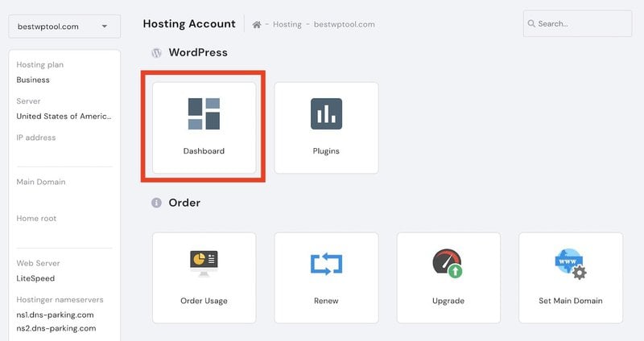Viewport: 644px width, 341px height.
Task: Click the Renew arrows icon
Action: coord(326,264)
